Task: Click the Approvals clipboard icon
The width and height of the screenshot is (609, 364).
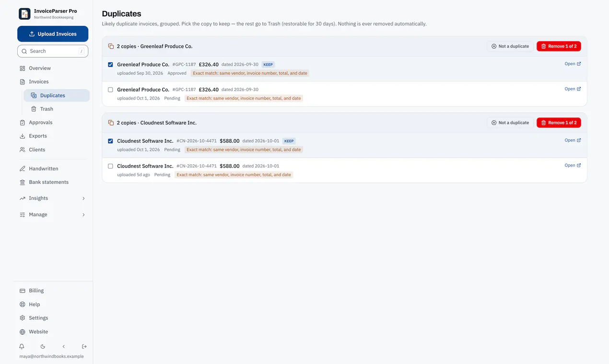Action: (22, 123)
